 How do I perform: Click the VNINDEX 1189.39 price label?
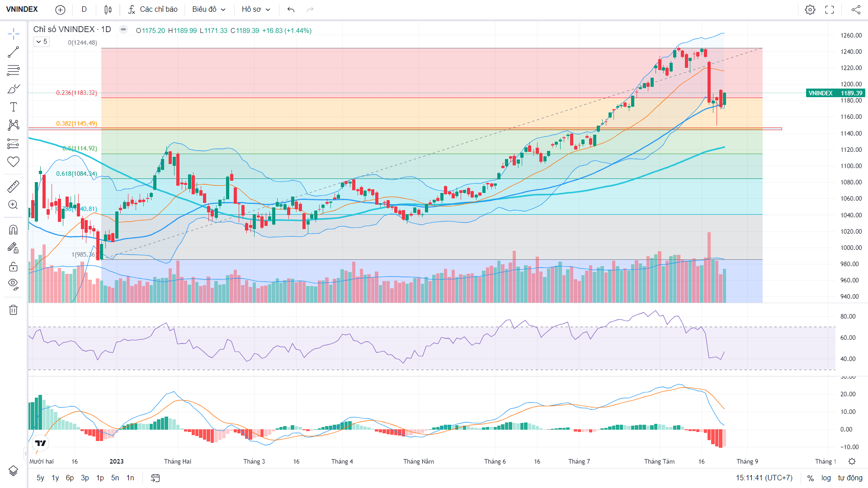[x=835, y=93]
